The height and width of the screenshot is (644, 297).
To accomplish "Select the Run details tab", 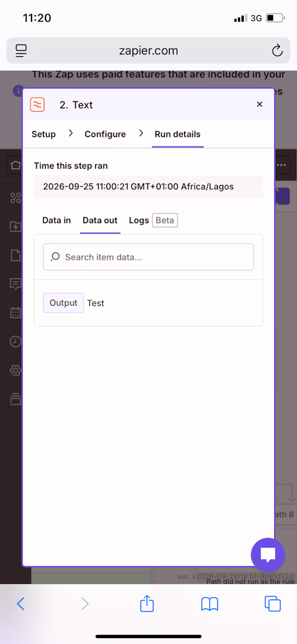I will coord(178,134).
